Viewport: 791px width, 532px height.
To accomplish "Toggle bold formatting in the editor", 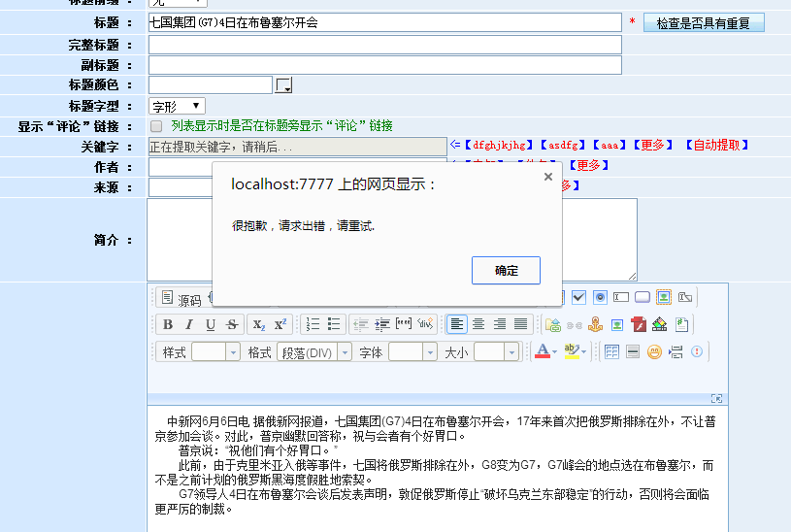I will coord(168,324).
